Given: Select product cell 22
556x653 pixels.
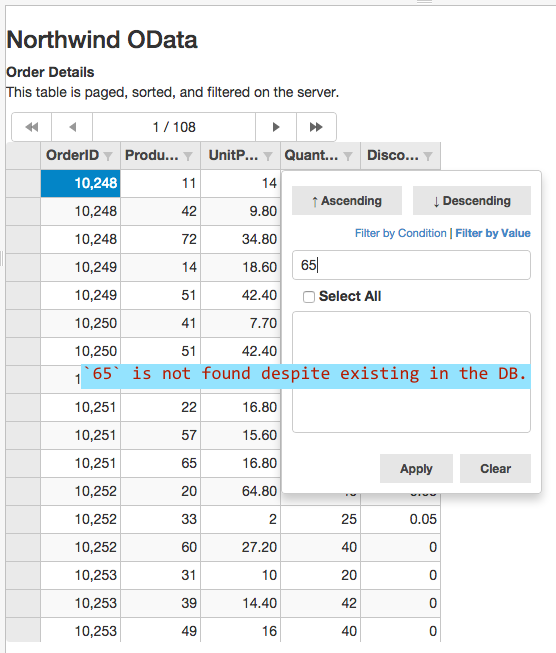Looking at the screenshot, I should pos(160,407).
